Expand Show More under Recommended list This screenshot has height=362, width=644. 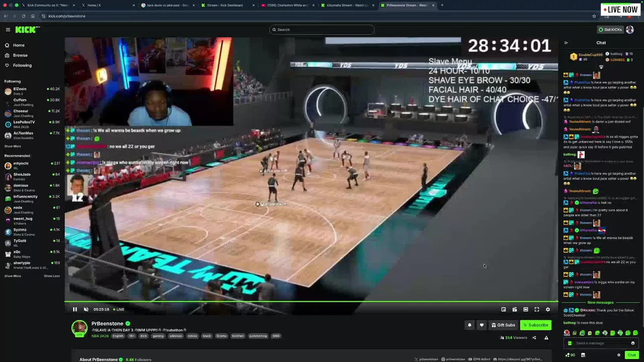13,276
